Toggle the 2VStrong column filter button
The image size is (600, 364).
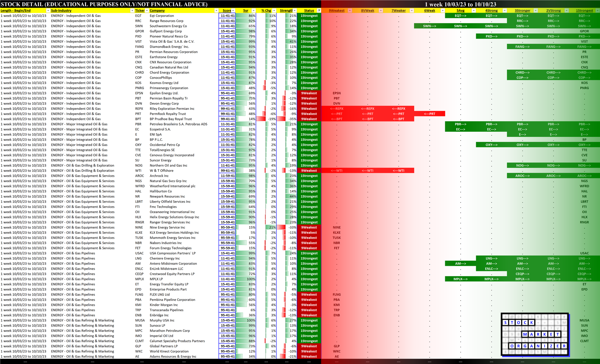pos(566,11)
